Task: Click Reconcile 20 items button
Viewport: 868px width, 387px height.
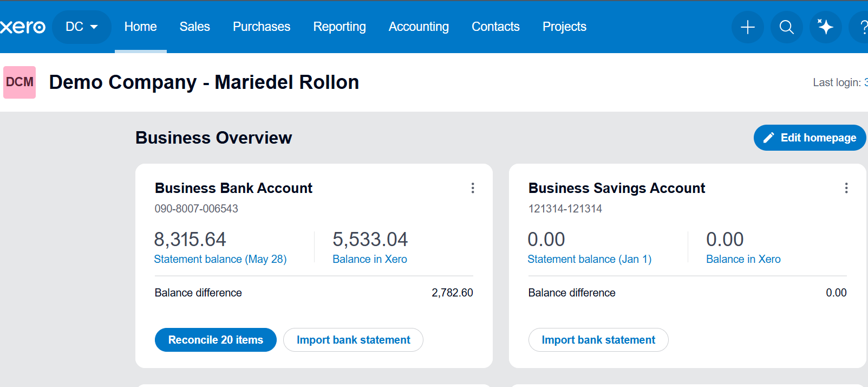Action: point(216,340)
